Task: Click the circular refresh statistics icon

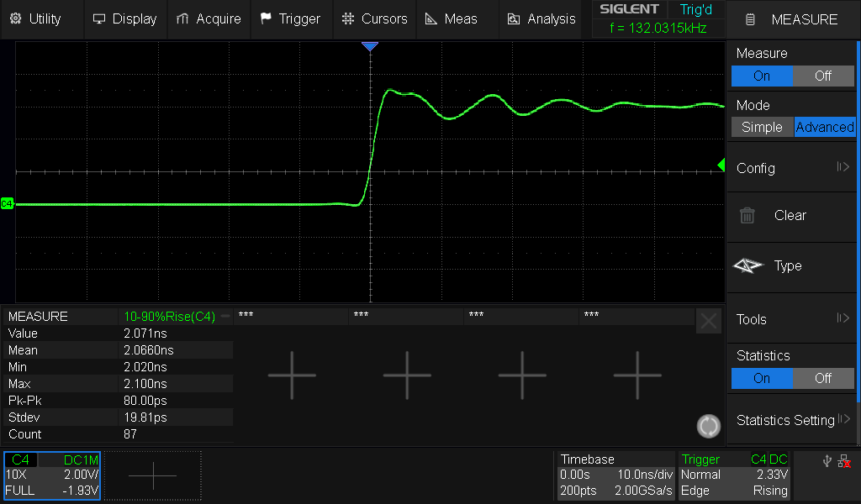Action: point(709,427)
